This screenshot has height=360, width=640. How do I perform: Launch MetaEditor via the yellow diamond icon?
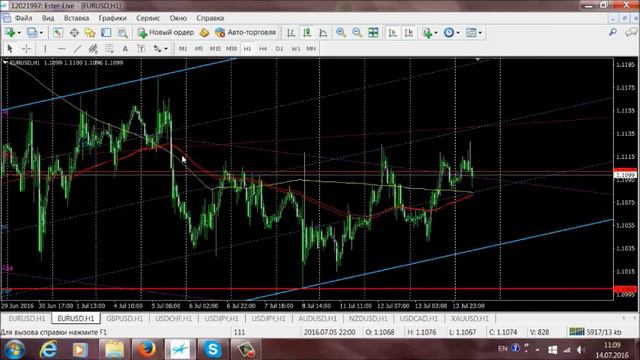[204, 33]
